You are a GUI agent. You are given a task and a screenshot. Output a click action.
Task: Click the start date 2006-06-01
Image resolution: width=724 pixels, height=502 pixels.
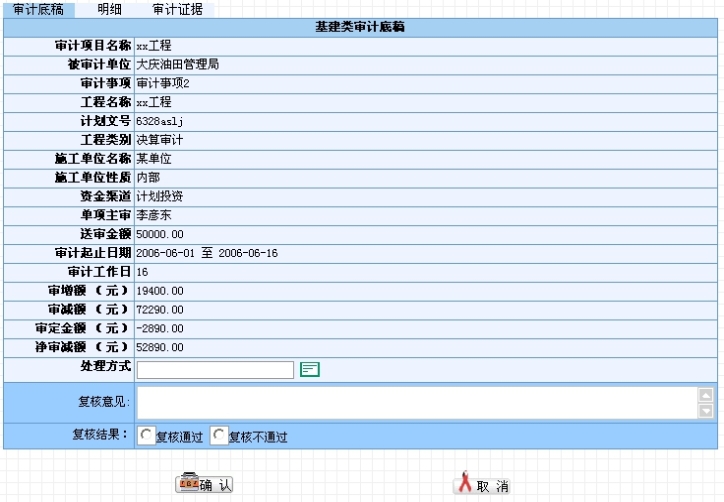166,253
